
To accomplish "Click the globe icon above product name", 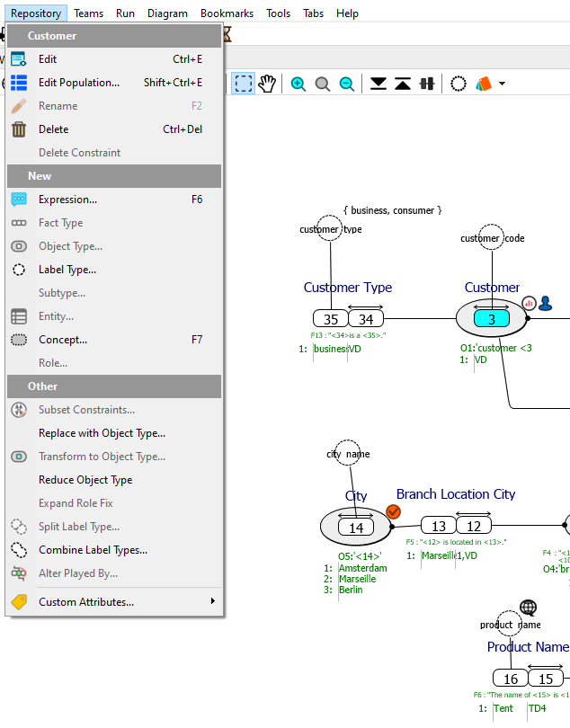I will pyautogui.click(x=528, y=608).
